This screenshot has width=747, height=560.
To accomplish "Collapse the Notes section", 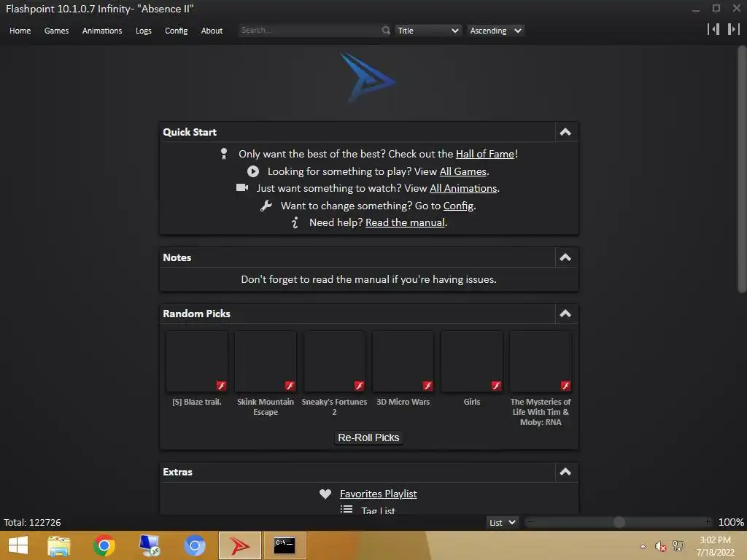I will click(565, 257).
